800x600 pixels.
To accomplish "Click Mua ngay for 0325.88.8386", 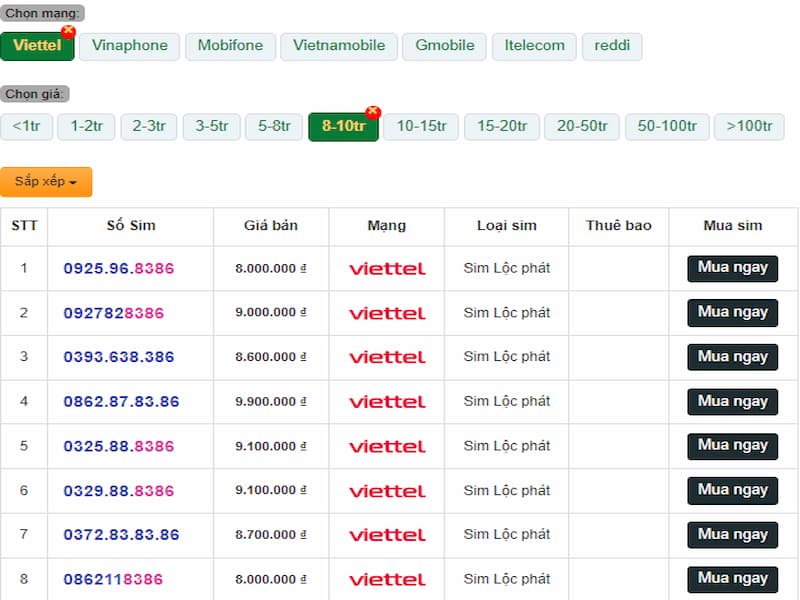I will [732, 446].
